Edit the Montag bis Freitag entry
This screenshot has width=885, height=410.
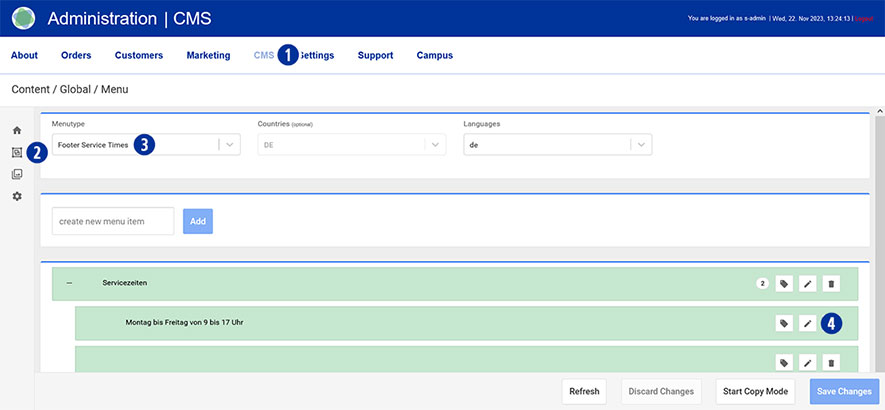pos(807,323)
